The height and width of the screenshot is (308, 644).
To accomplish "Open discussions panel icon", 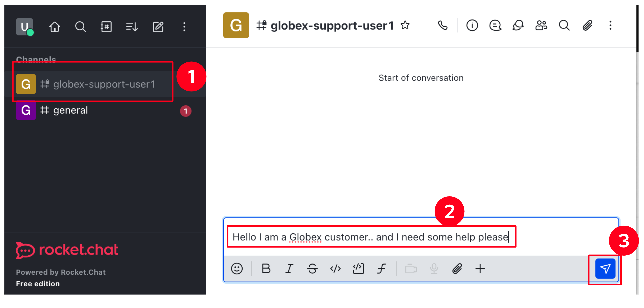I will pos(518,25).
